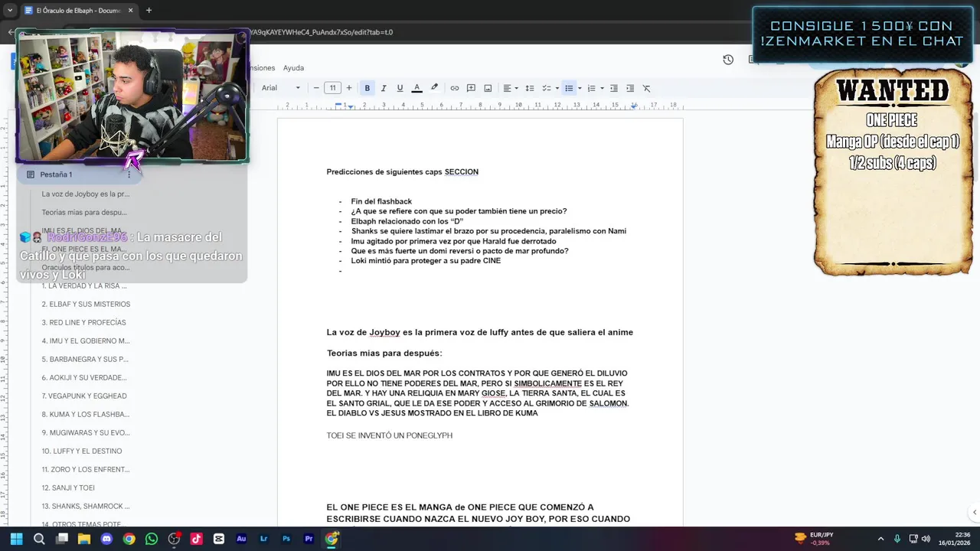Go to outline item BARBANEGRA Y SUS P...
Viewport: 980px width, 551px height.
pyautogui.click(x=84, y=359)
